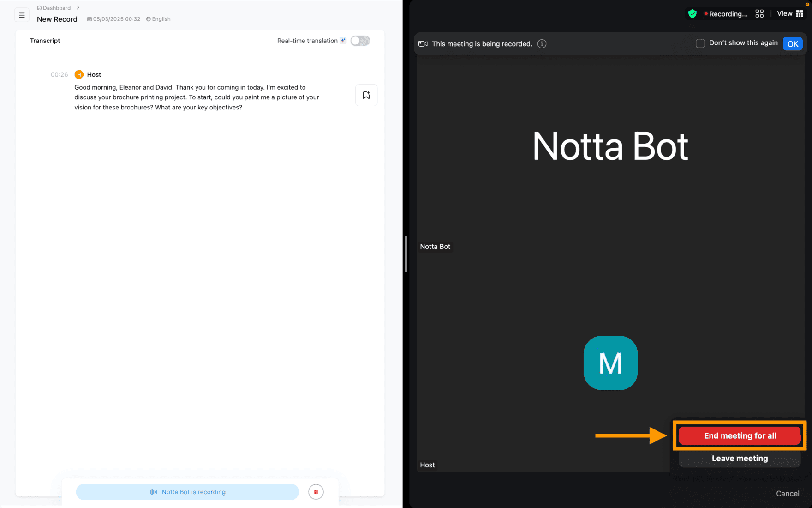Cancel the end meeting dialog
This screenshot has height=508, width=812.
788,494
